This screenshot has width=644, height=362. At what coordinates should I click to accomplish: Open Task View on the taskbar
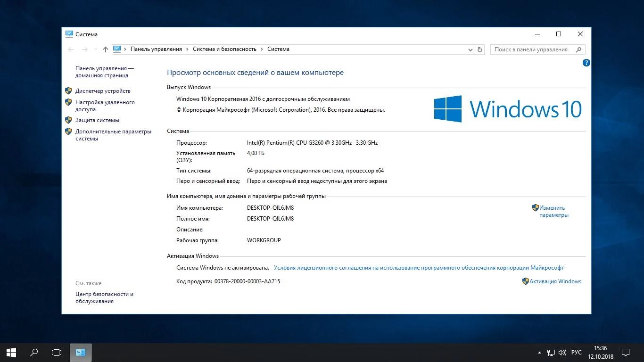[57, 353]
